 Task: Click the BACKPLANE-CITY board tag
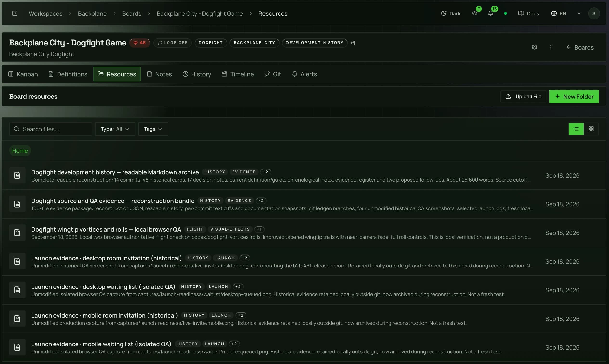tap(254, 43)
